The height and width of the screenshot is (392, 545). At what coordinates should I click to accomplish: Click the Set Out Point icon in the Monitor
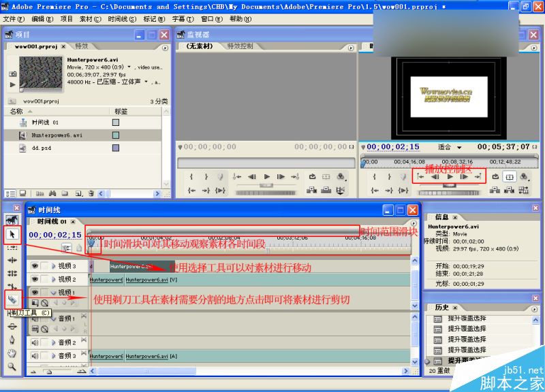point(390,176)
